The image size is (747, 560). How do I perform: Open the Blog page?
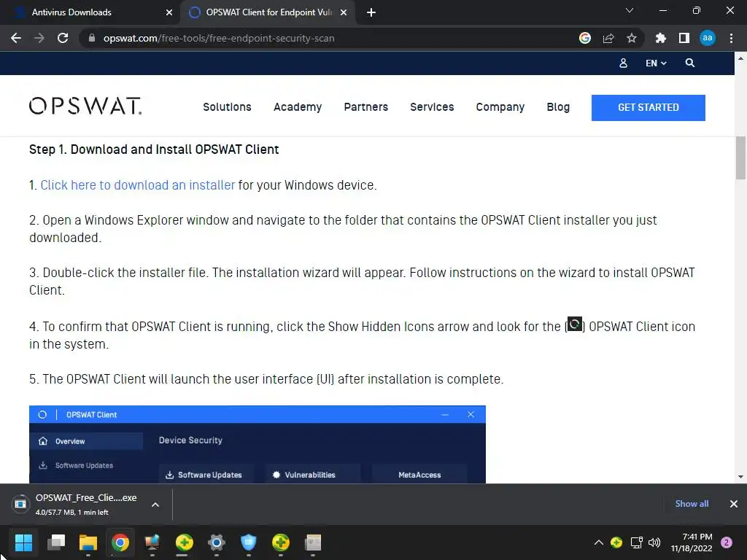tap(558, 107)
